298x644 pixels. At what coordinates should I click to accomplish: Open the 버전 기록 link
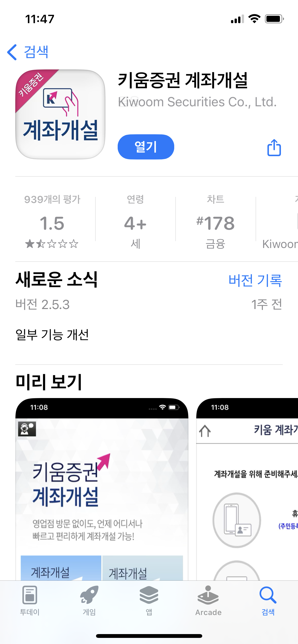[x=255, y=281]
